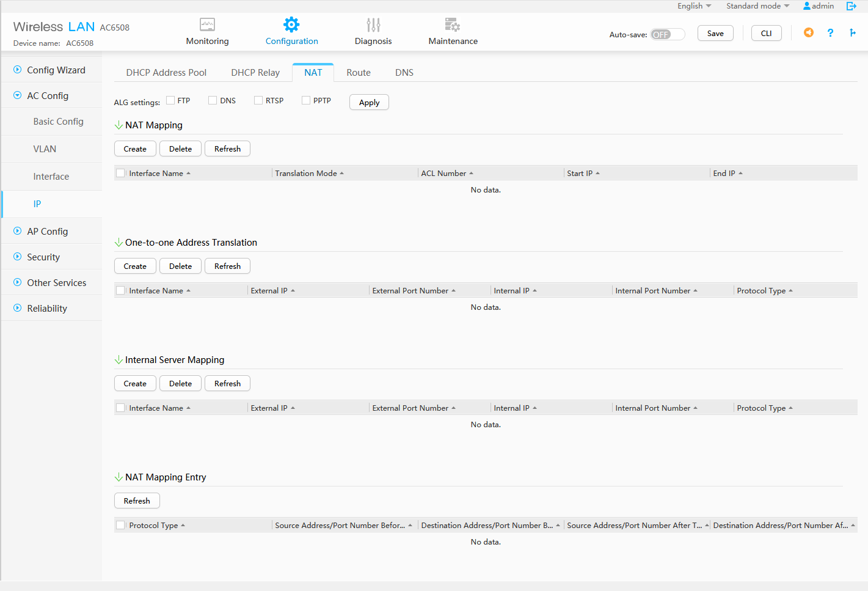Open the Diagnosis sliders icon
Viewport: 868px width, 591px height.
pos(373,25)
